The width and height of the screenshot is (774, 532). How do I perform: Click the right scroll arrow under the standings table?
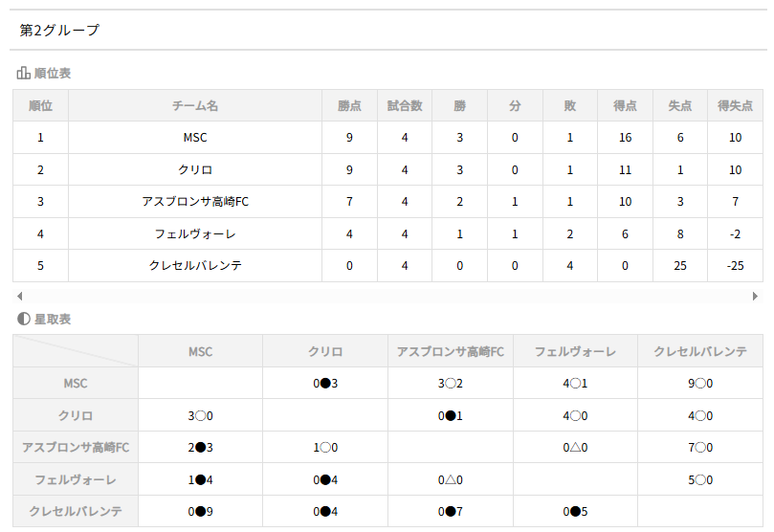756,297
